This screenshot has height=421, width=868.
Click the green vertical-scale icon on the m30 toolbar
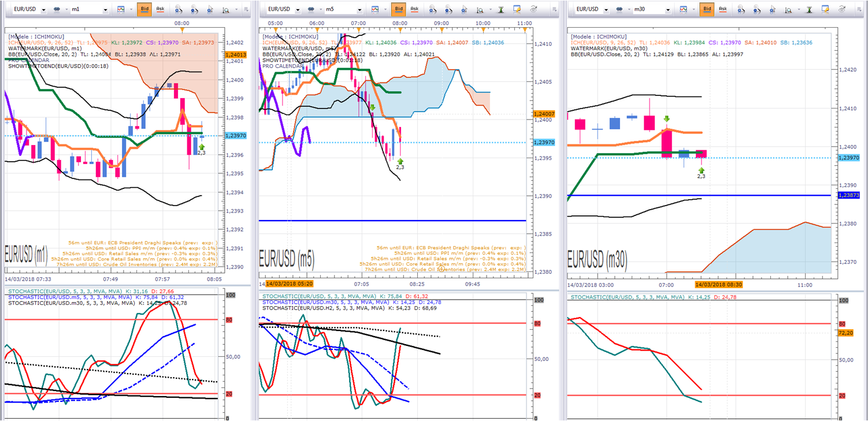click(810, 9)
